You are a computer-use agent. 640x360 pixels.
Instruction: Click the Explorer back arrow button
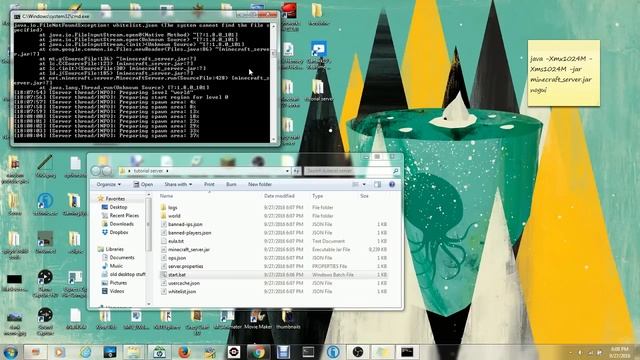[96, 171]
